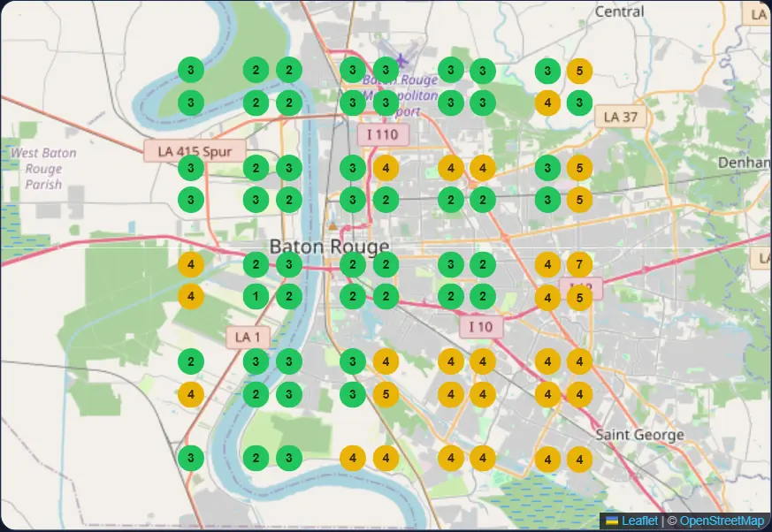Click the LA 37 road shield
This screenshot has height=532, width=772.
pos(621,118)
